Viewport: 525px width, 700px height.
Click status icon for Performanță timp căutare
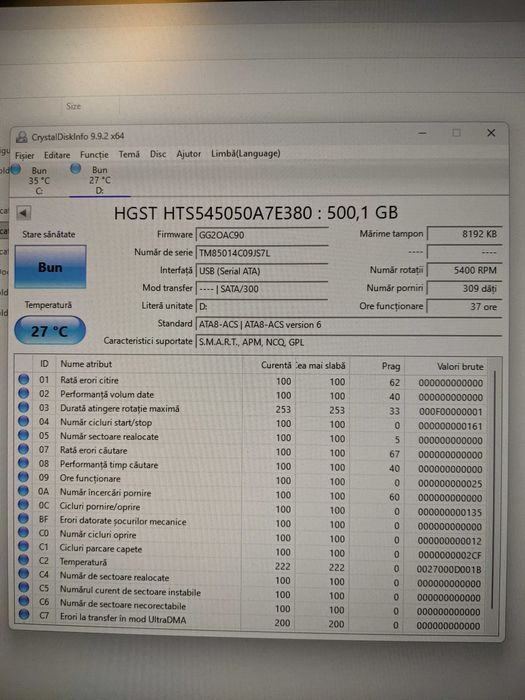24,462
